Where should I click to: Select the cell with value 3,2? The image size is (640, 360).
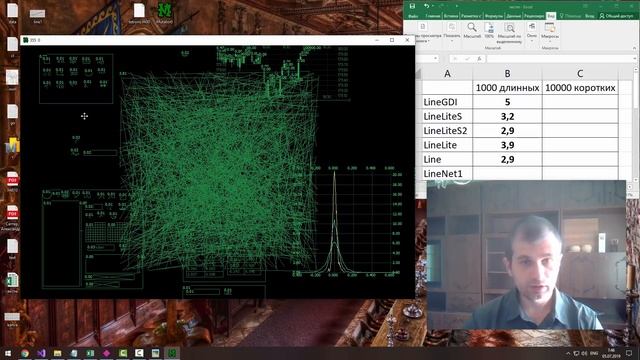pyautogui.click(x=507, y=116)
